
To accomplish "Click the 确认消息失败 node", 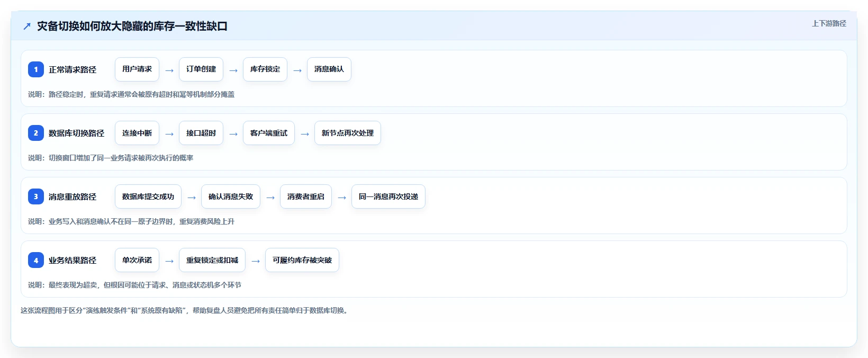I will pyautogui.click(x=231, y=196).
